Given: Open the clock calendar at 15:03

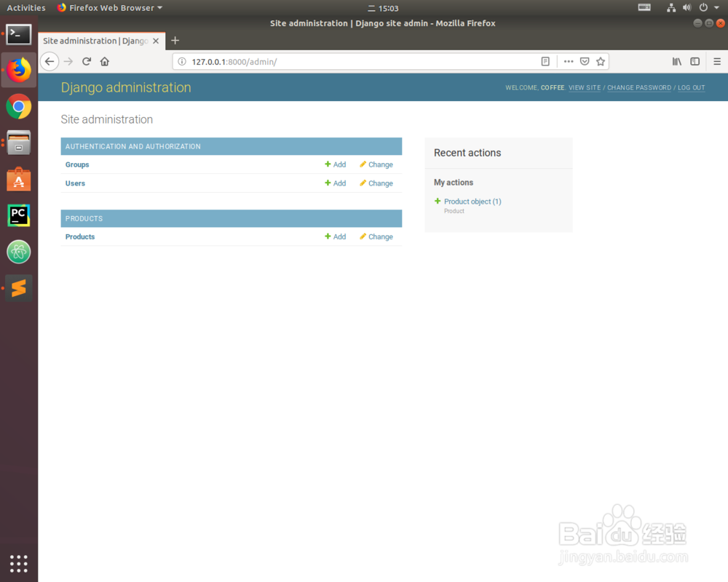Looking at the screenshot, I should (x=383, y=8).
